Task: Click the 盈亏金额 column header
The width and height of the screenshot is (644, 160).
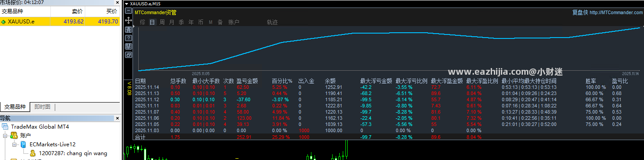Action: tap(247, 81)
